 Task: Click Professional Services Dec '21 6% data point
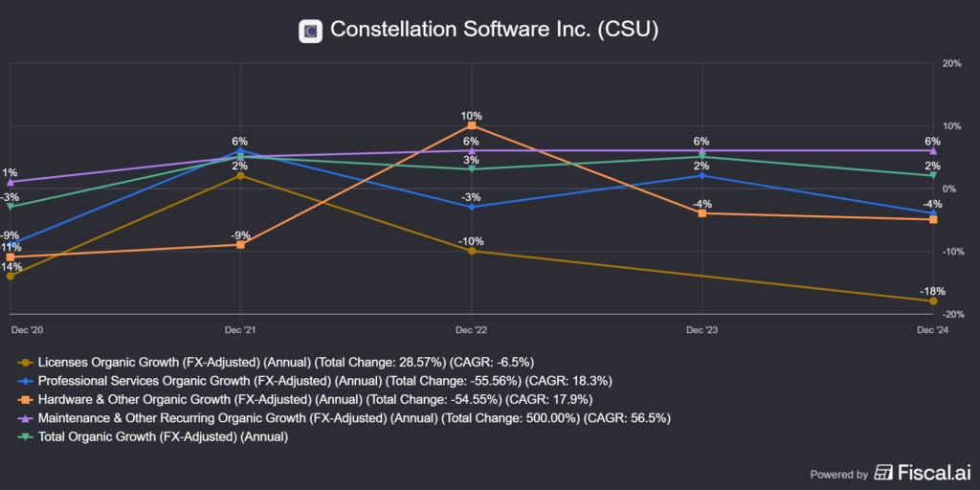(x=239, y=151)
